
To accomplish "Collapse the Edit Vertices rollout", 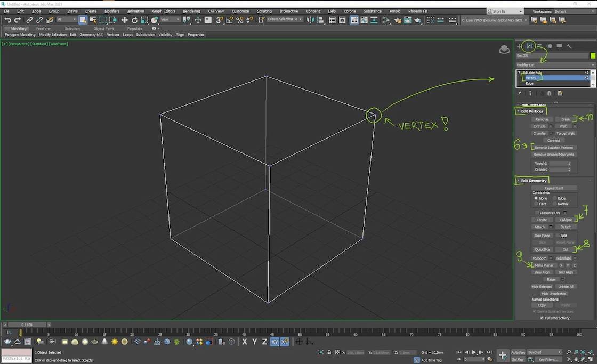I will (531, 111).
